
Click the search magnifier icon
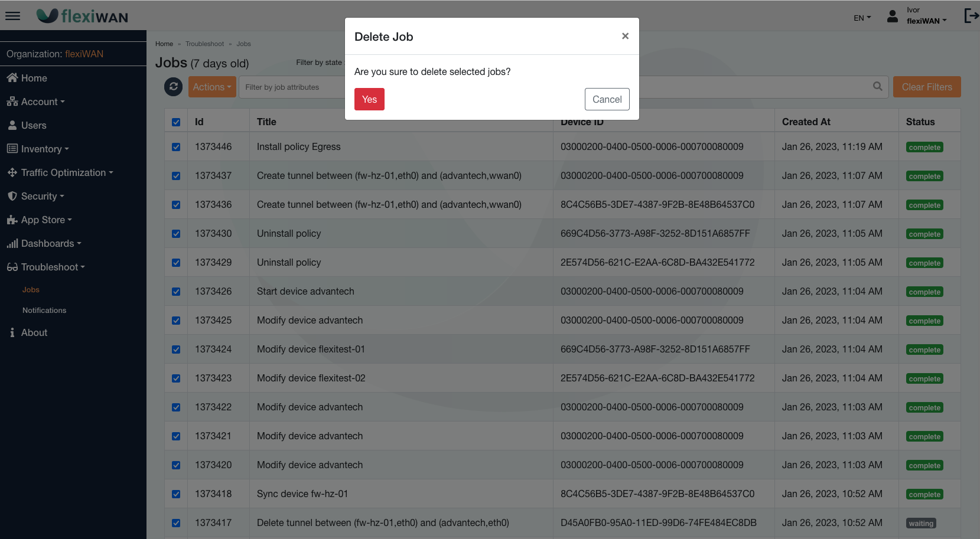(x=877, y=87)
